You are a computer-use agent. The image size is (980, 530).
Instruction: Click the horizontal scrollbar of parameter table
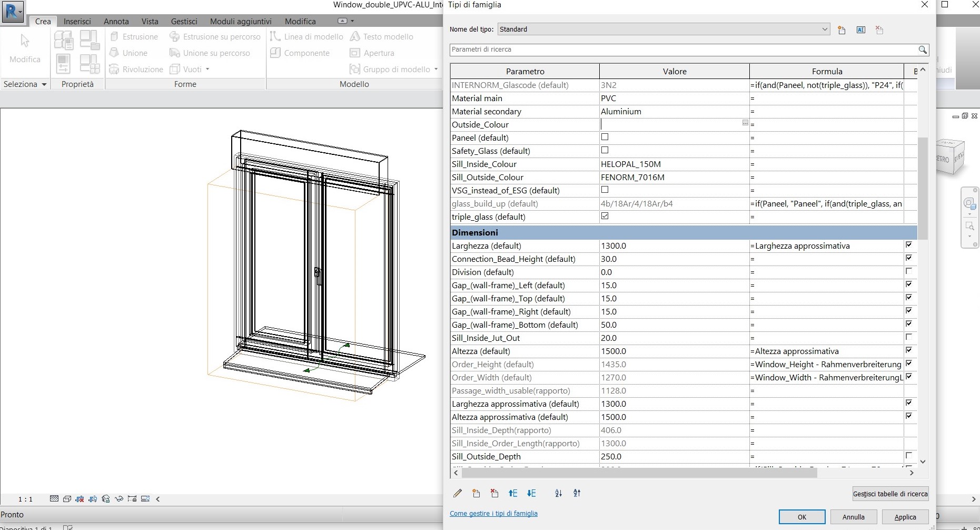point(638,473)
